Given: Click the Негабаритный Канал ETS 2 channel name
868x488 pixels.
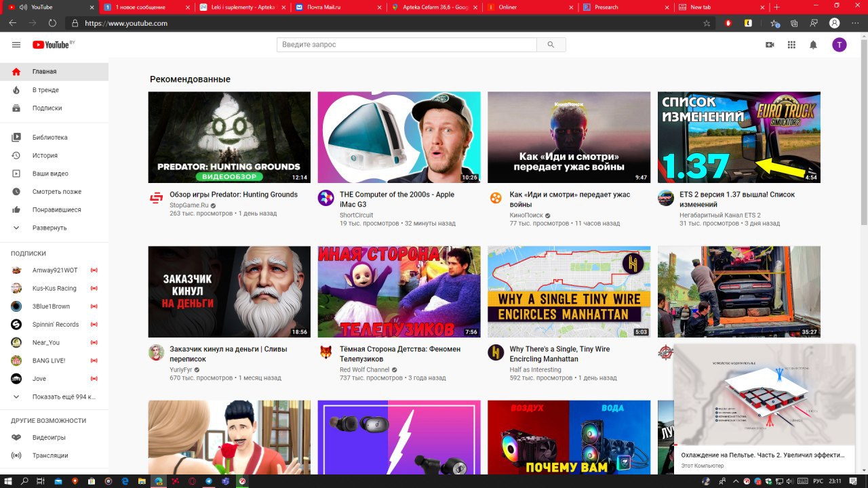Looking at the screenshot, I should click(720, 215).
